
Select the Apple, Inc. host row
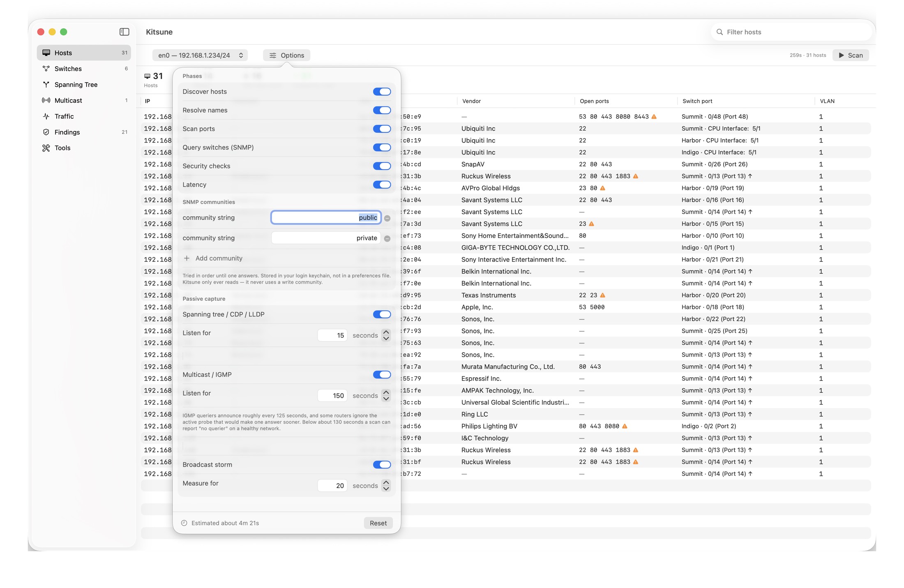(506, 307)
